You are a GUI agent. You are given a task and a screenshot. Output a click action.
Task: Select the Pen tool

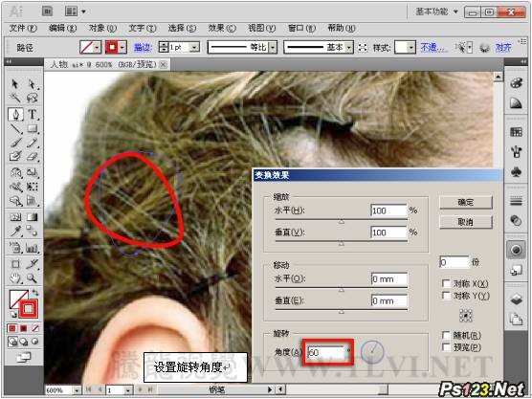(x=15, y=114)
